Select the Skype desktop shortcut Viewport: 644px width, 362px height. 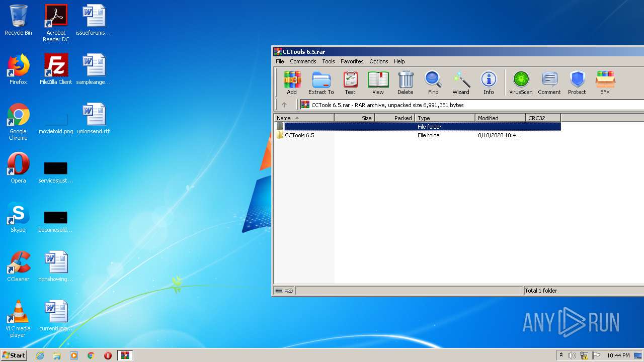pyautogui.click(x=18, y=217)
